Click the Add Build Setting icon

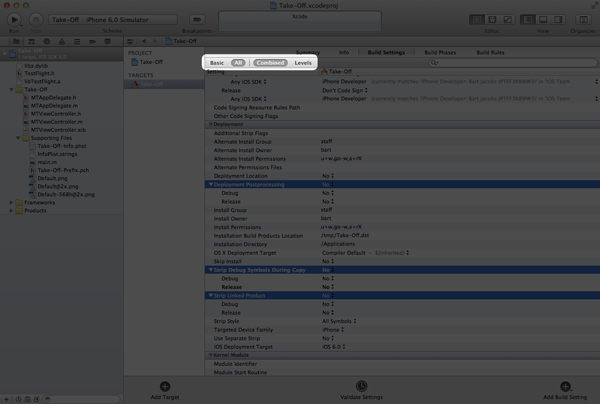(565, 386)
